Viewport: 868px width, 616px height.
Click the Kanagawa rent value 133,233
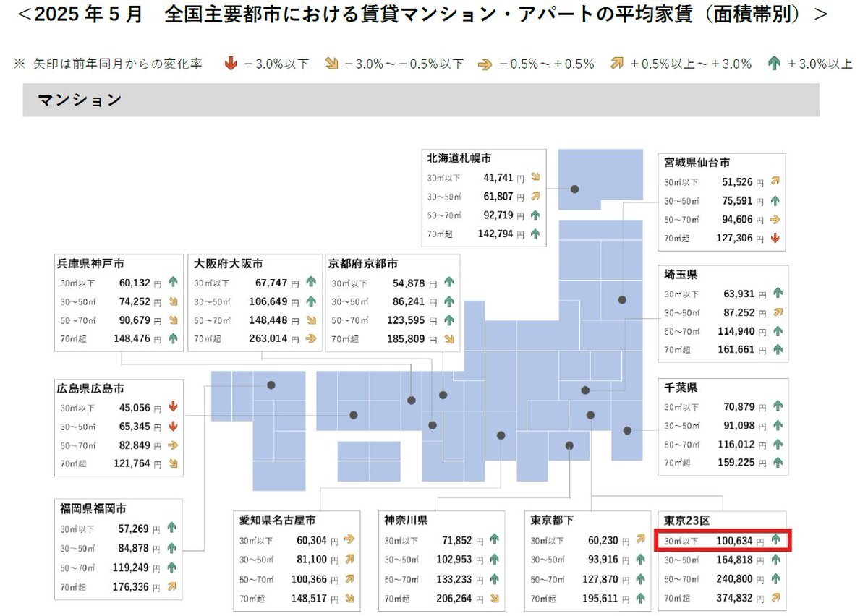click(453, 578)
